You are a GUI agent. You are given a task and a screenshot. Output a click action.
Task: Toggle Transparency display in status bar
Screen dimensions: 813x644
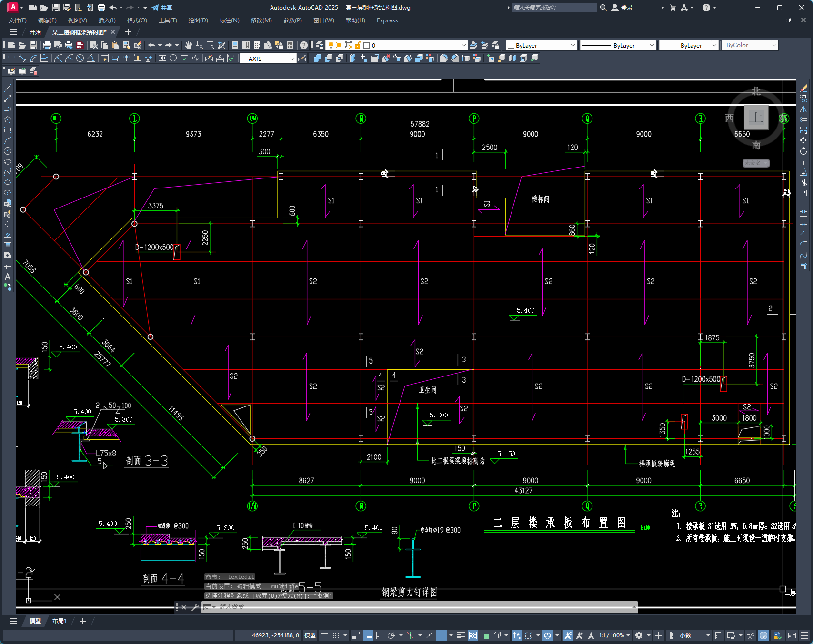click(x=473, y=635)
